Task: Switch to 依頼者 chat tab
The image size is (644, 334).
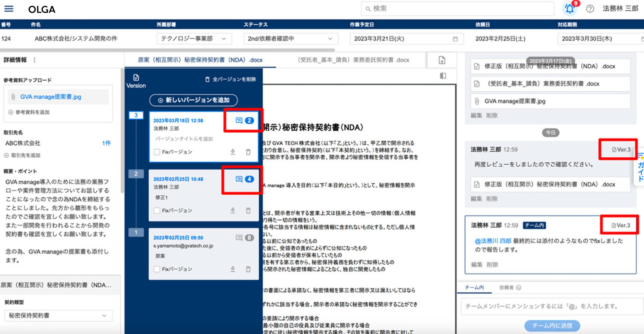Action: pos(506,287)
